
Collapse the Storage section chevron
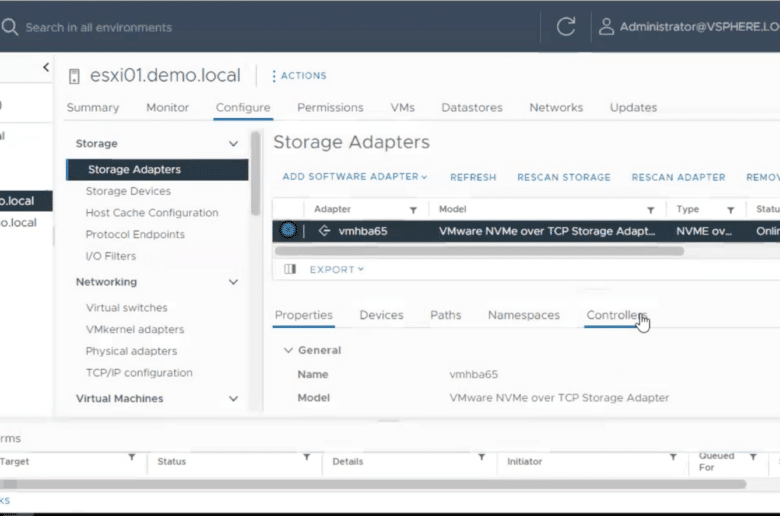233,144
